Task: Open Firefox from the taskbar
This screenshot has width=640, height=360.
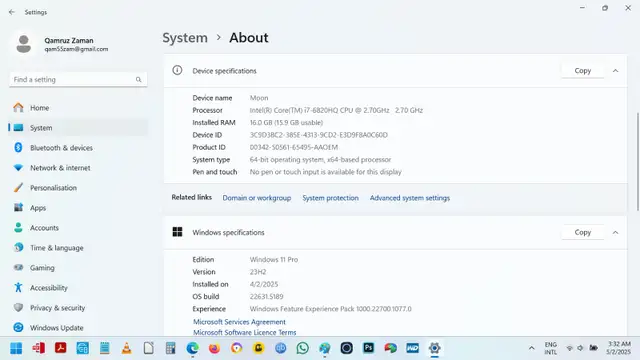Action: pos(214,348)
